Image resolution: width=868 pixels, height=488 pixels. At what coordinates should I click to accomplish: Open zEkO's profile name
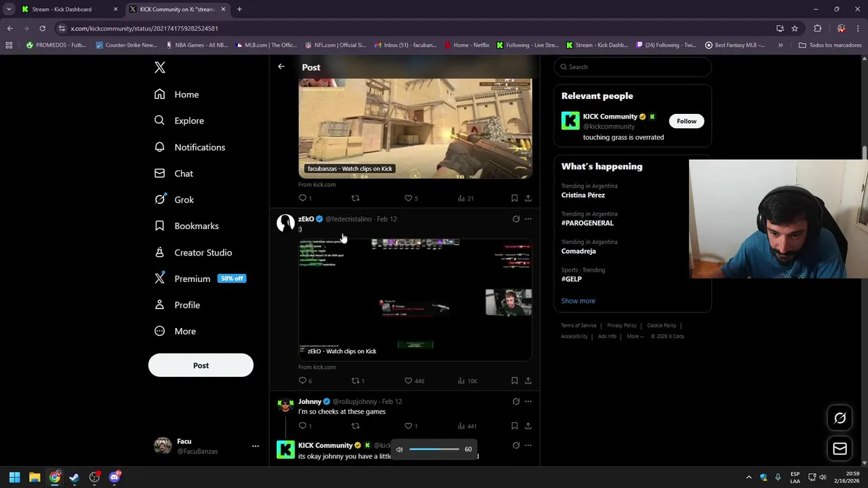coord(306,219)
